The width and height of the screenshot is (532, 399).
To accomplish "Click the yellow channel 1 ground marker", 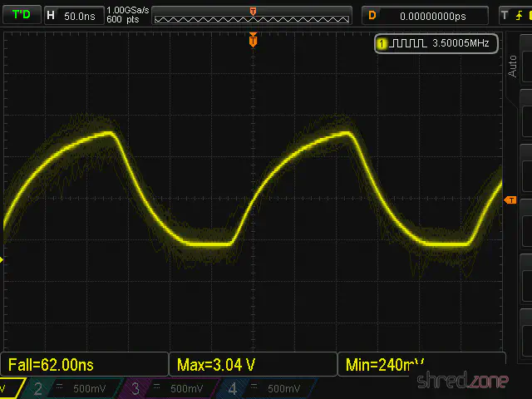I will [x=2, y=259].
